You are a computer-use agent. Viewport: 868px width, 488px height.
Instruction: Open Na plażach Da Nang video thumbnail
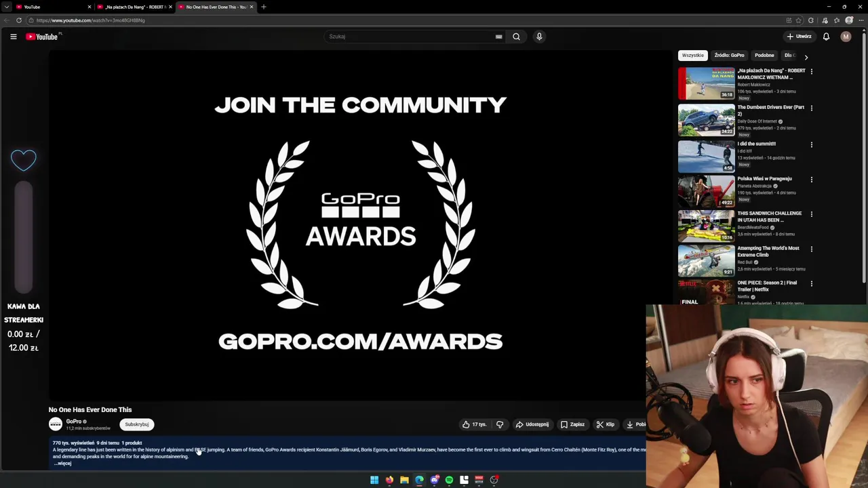pyautogui.click(x=706, y=83)
